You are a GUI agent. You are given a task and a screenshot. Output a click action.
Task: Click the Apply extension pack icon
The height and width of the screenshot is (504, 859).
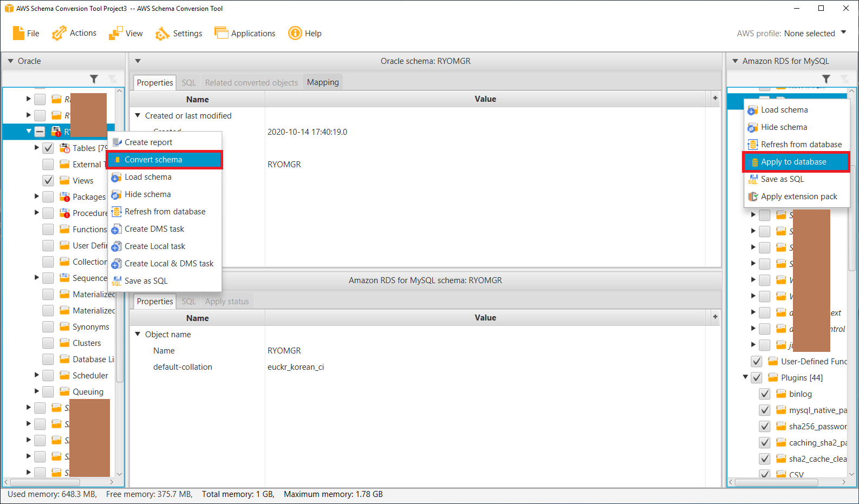tap(753, 197)
